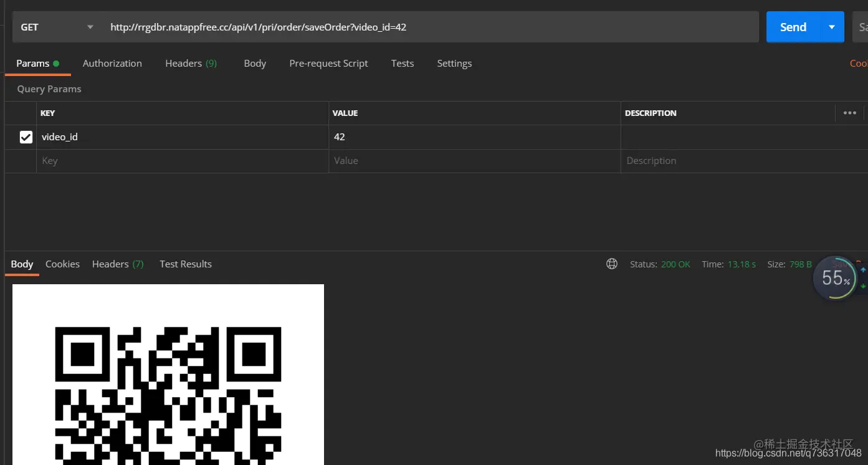868x465 pixels.
Task: Click the KEY column header
Action: pyautogui.click(x=47, y=113)
